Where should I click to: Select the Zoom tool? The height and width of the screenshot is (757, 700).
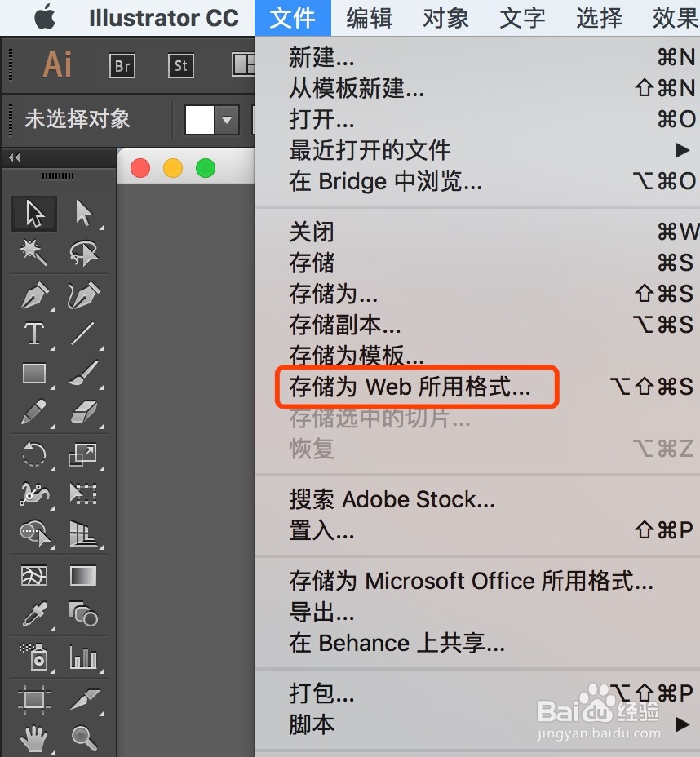tap(83, 737)
